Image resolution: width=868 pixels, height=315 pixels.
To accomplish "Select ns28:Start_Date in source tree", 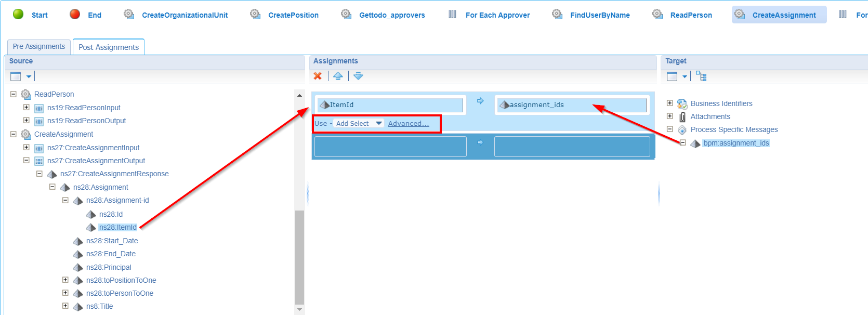I will [x=112, y=241].
